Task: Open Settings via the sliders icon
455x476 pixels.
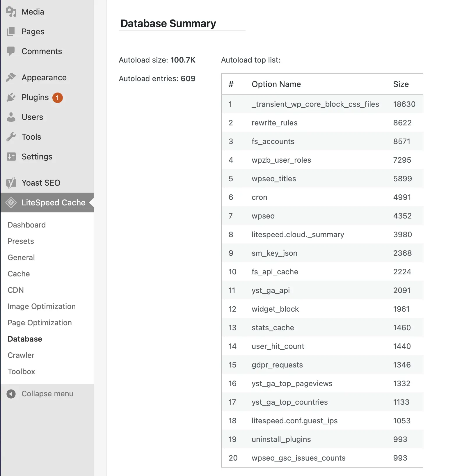Action: [11, 157]
